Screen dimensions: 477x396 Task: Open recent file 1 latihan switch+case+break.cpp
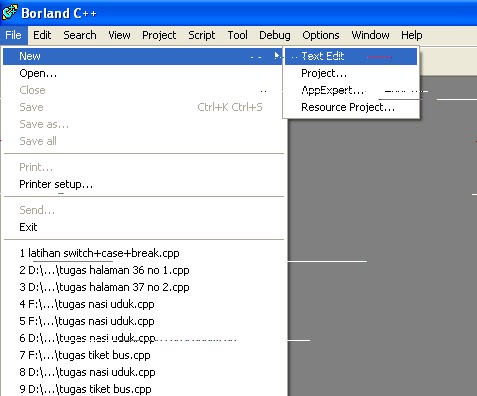[143, 253]
